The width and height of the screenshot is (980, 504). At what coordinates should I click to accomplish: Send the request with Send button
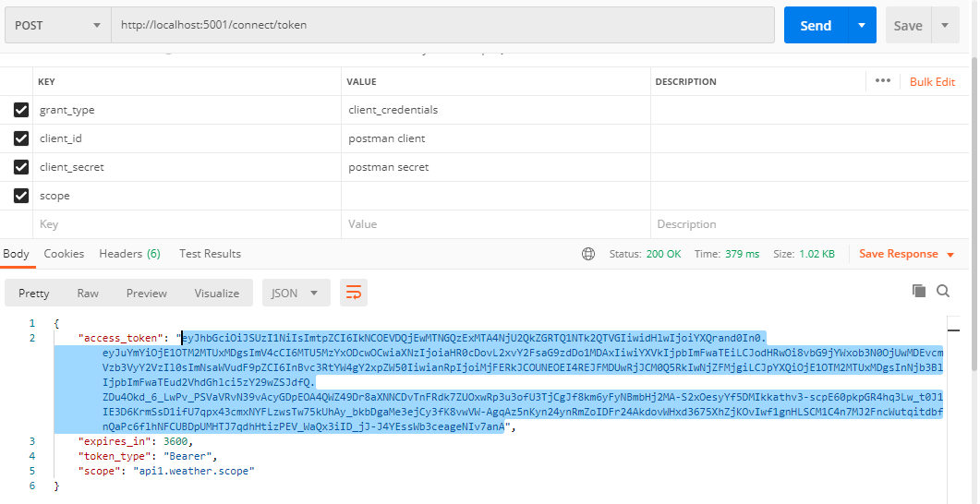pos(817,26)
